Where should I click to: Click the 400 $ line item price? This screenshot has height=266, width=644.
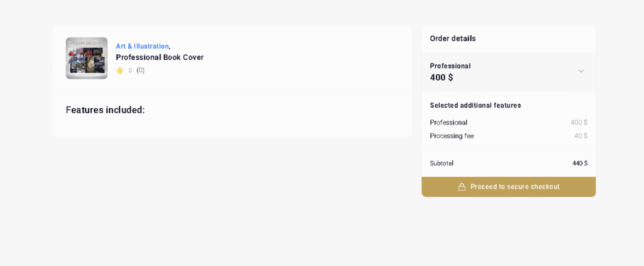pyautogui.click(x=579, y=123)
